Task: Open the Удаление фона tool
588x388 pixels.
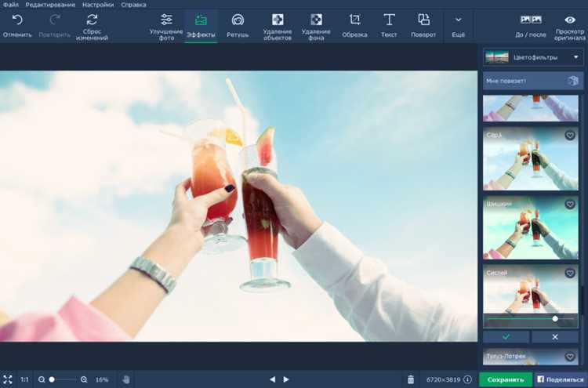Action: coord(316,27)
